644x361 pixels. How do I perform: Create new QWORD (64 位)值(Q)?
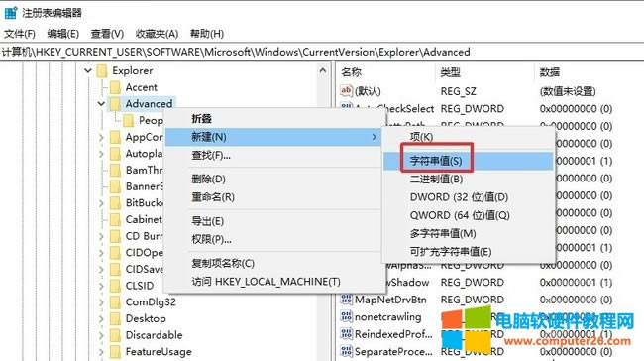tap(469, 215)
